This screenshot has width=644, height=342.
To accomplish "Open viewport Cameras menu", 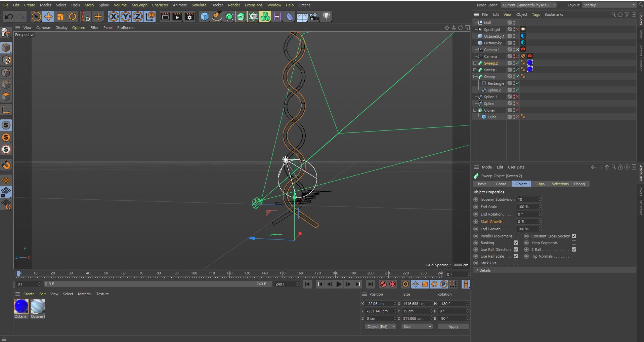I will pos(43,28).
